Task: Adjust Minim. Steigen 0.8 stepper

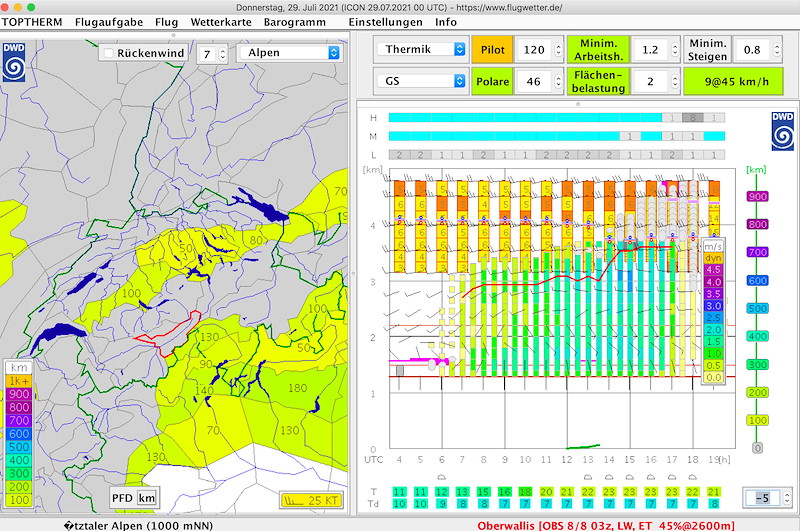Action: click(x=777, y=49)
